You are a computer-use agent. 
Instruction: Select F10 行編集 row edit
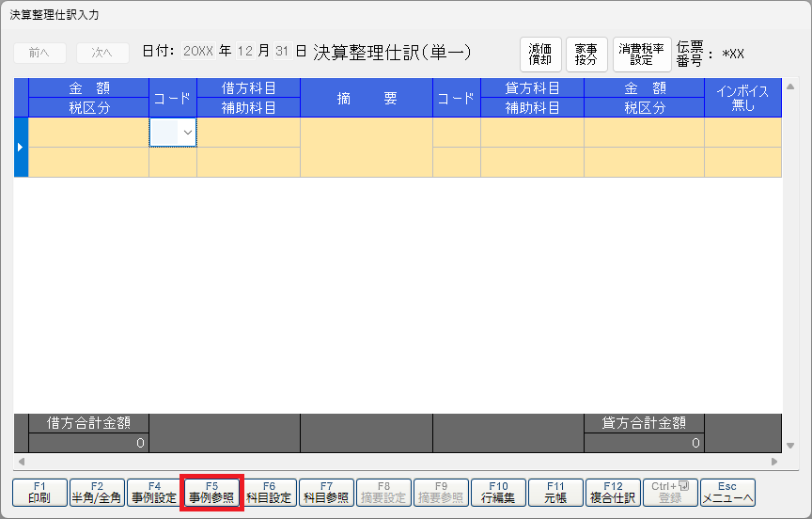(498, 492)
